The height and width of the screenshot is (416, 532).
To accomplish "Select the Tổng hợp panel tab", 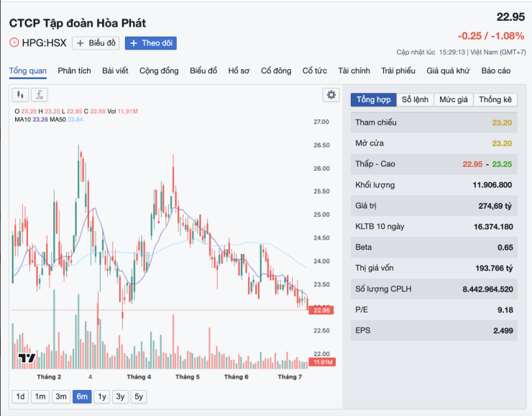I will pyautogui.click(x=374, y=99).
